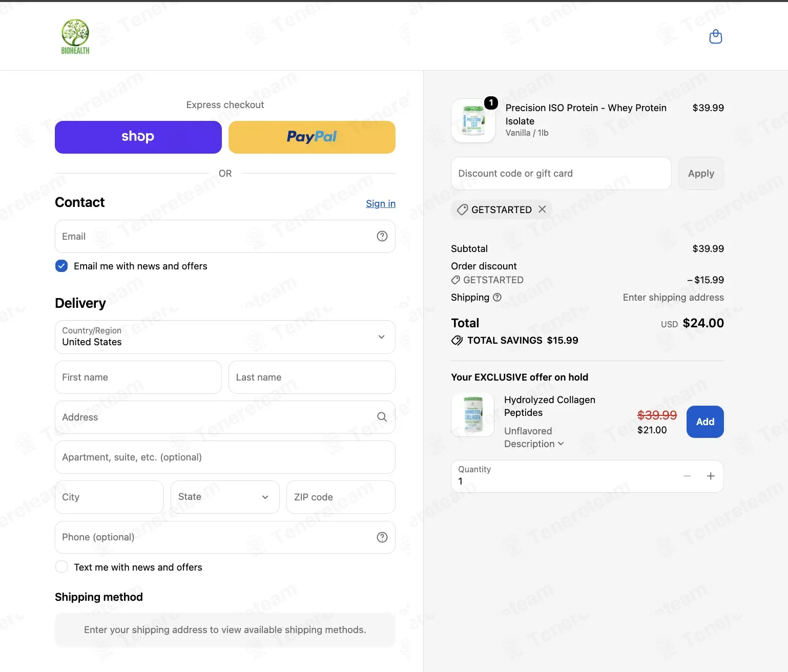The image size is (788, 672).
Task: Click the Express checkout heading
Action: tap(225, 105)
